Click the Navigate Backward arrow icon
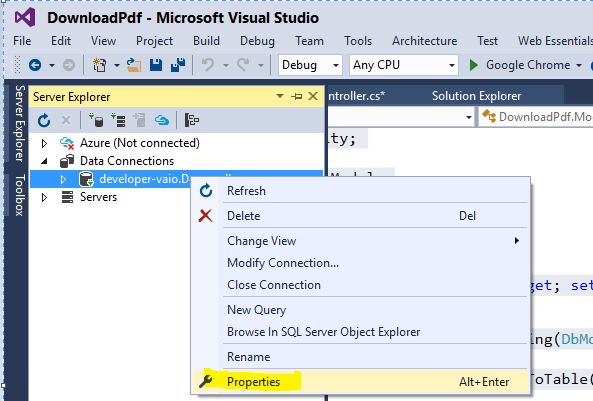The height and width of the screenshot is (401, 593). coord(35,65)
